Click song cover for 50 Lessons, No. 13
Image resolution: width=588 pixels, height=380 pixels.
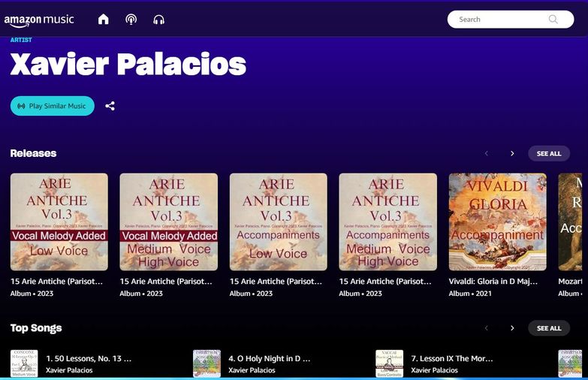tap(24, 363)
